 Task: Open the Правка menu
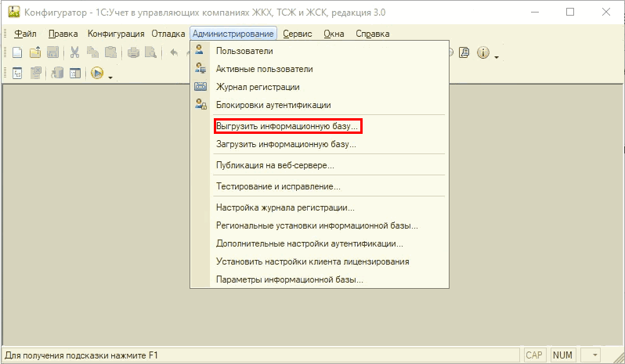[x=63, y=34]
